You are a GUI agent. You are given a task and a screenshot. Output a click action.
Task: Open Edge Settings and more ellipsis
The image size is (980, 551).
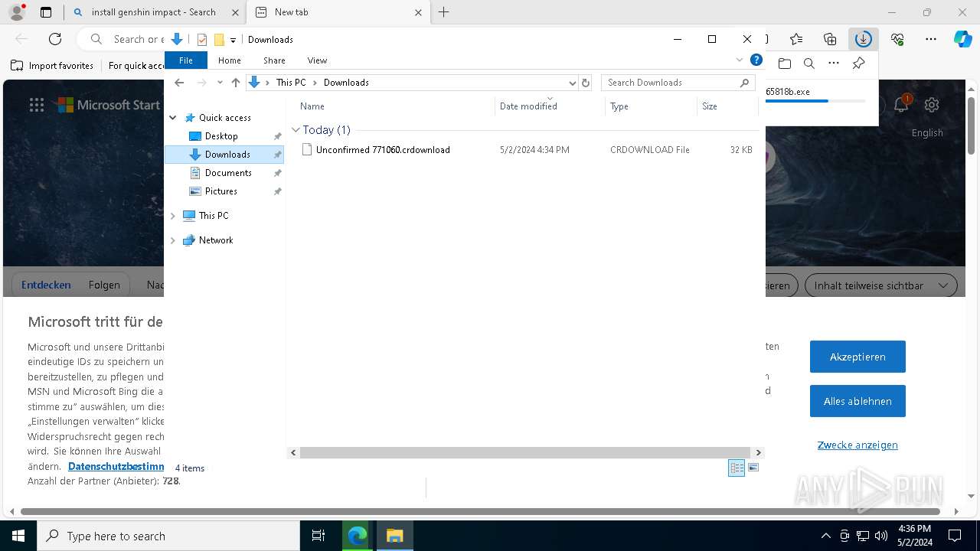click(x=931, y=39)
